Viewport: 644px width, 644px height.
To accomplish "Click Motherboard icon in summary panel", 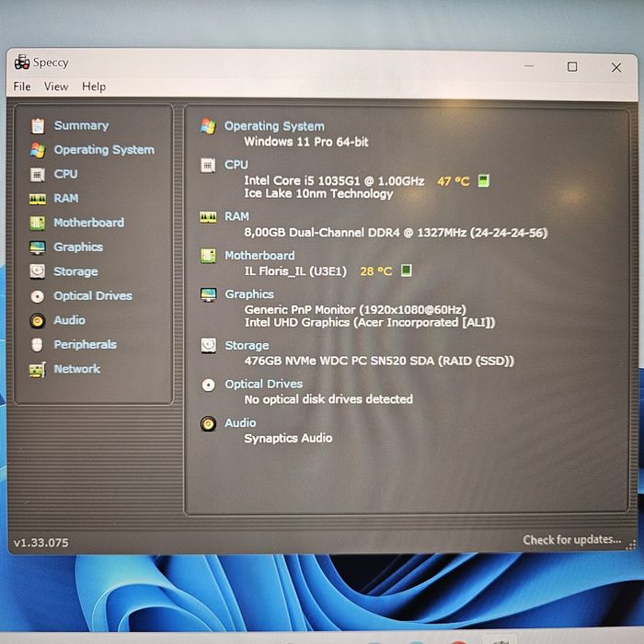I will [x=208, y=256].
